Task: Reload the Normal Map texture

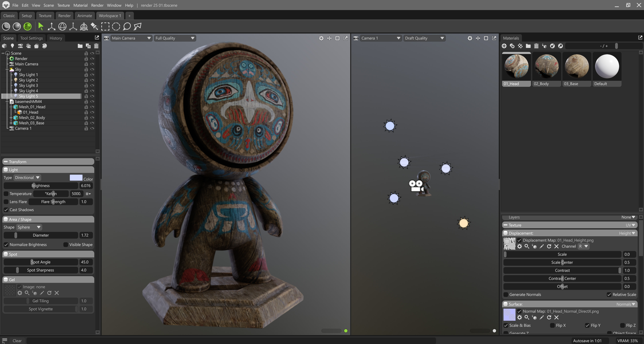Action: coord(549,317)
